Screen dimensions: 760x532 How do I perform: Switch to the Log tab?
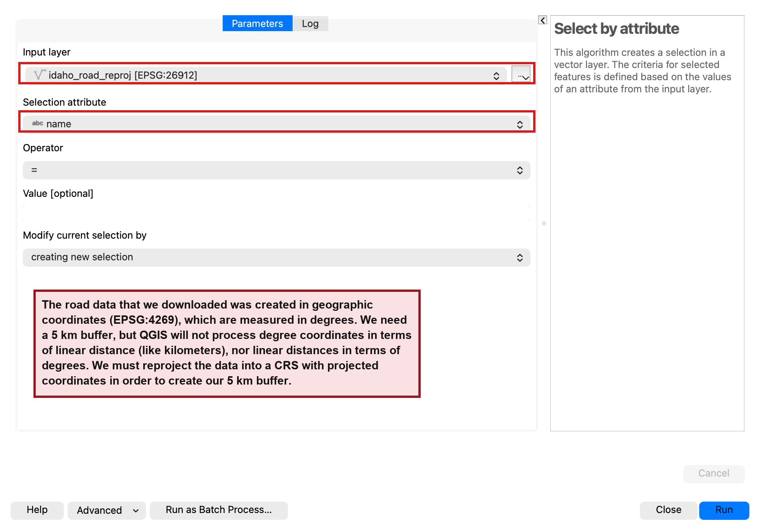pos(310,24)
